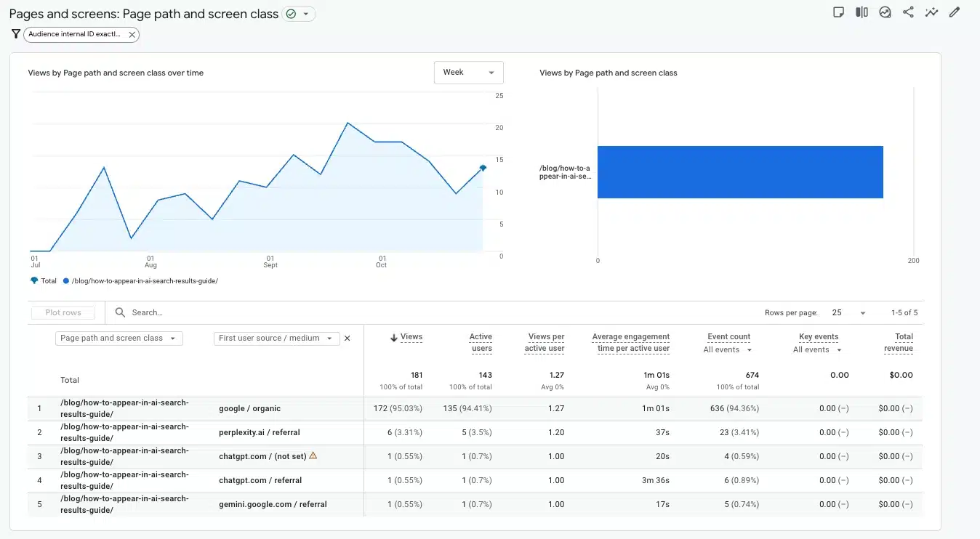Open the report status dropdown beside title
Image resolution: width=980 pixels, height=539 pixels.
click(x=298, y=14)
